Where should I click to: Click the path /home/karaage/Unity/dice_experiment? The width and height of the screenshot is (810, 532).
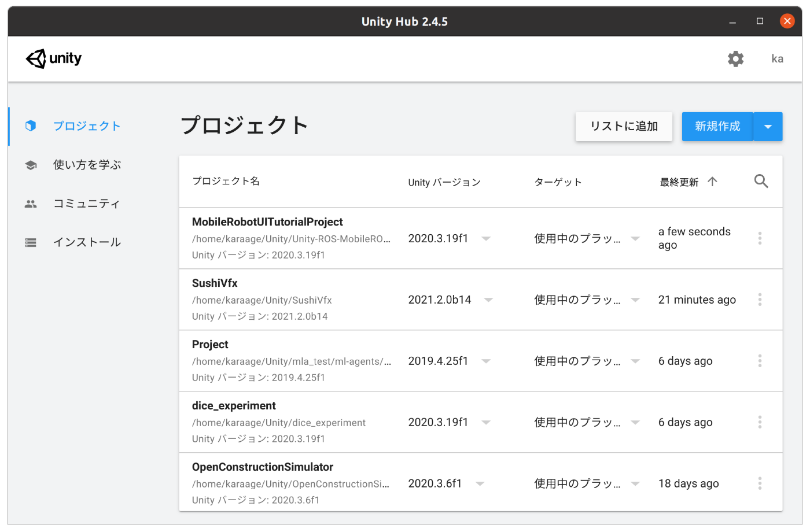(279, 423)
